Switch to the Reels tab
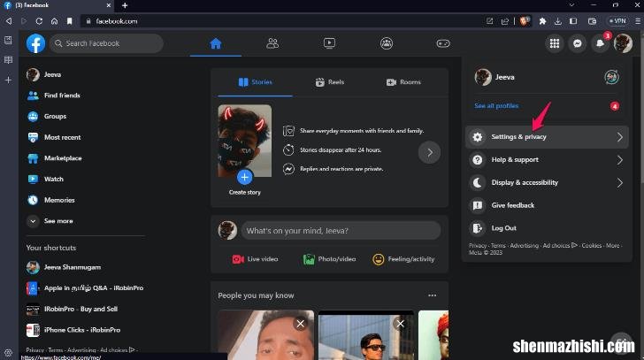The width and height of the screenshot is (644, 360). click(x=329, y=82)
